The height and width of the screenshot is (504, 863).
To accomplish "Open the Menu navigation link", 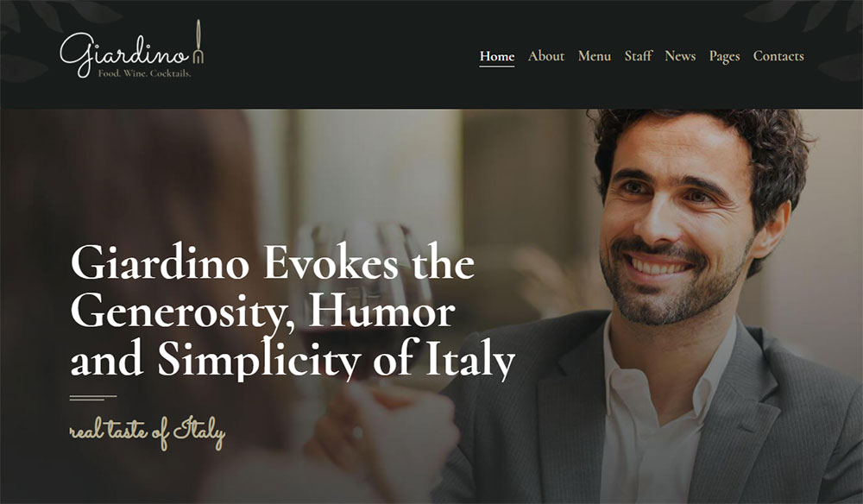I will coord(595,56).
